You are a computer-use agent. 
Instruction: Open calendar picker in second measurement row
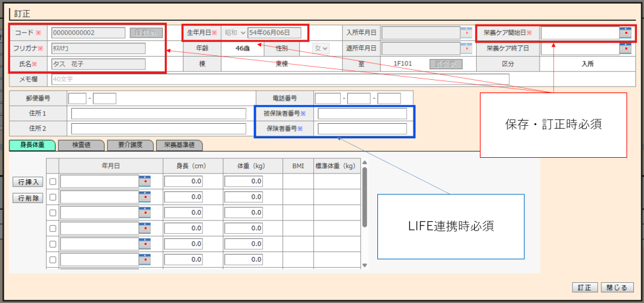(145, 197)
